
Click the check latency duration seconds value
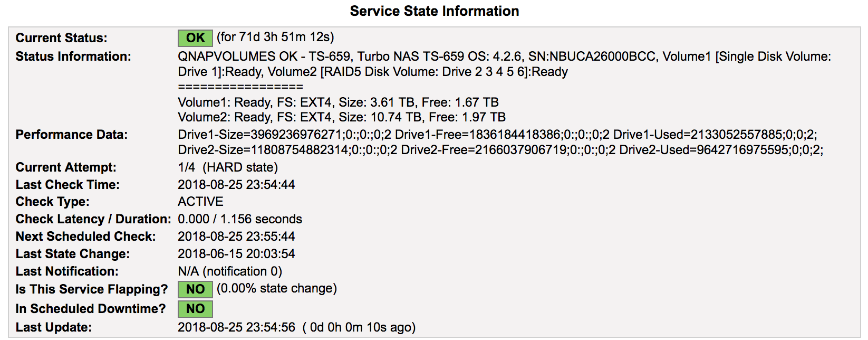(x=240, y=219)
